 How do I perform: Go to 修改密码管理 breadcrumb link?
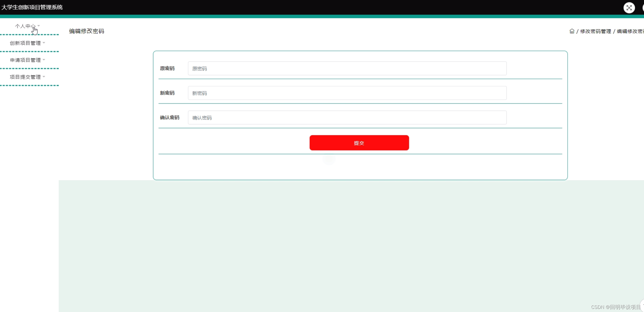595,31
